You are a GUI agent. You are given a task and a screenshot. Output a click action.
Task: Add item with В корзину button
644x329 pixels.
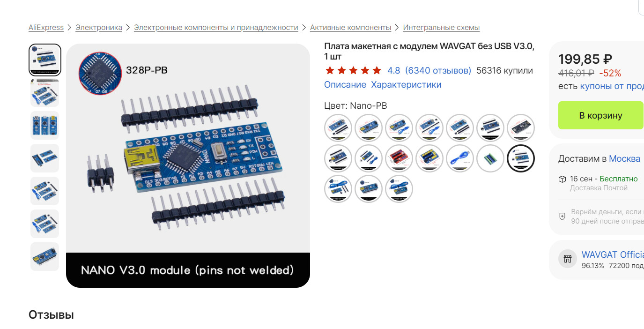[601, 115]
